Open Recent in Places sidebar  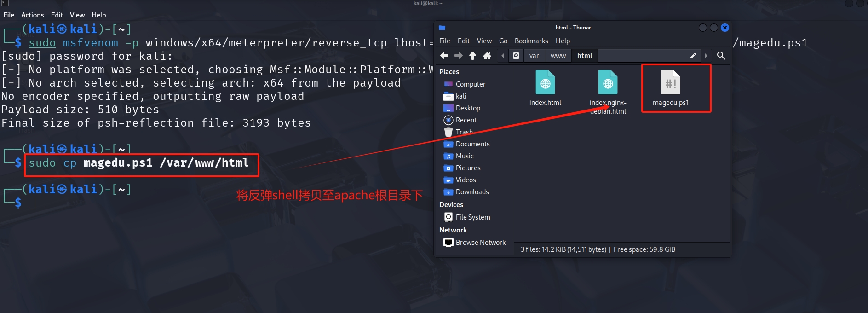460,120
